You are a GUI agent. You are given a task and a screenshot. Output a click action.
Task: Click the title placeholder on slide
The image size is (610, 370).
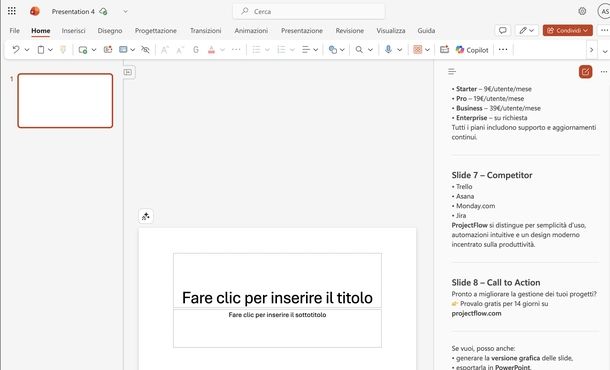pyautogui.click(x=277, y=281)
